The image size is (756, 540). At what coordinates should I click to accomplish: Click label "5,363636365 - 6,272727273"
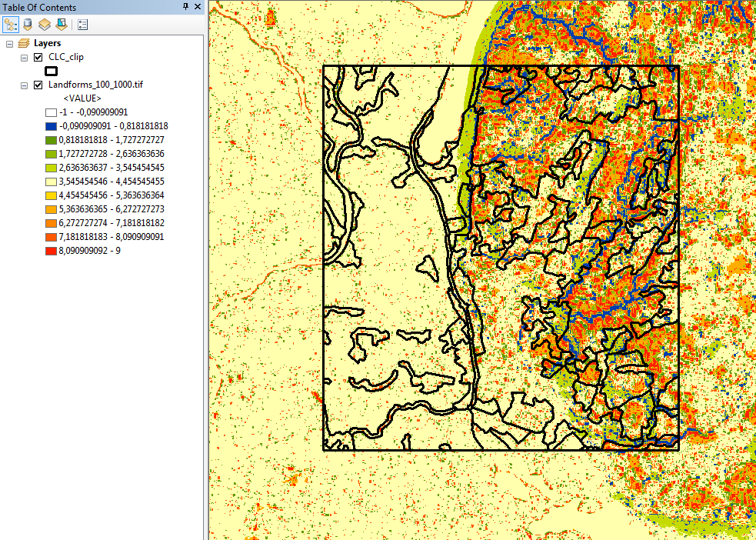pos(112,209)
